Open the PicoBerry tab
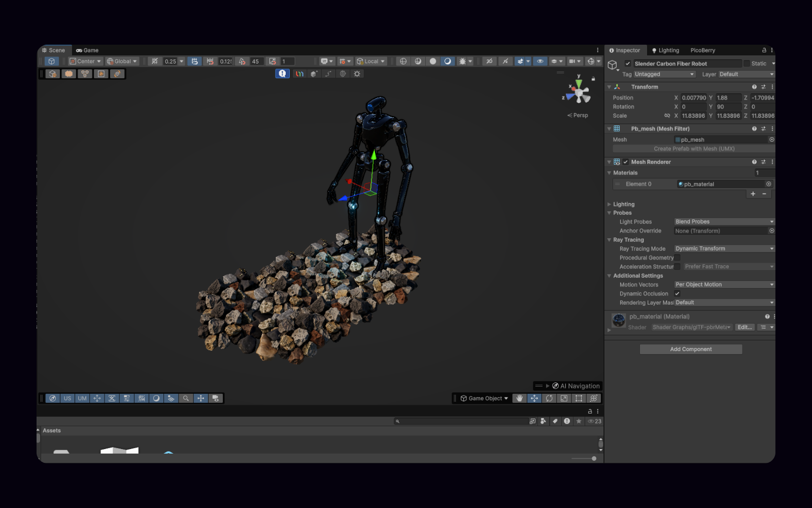812x508 pixels. pyautogui.click(x=702, y=50)
